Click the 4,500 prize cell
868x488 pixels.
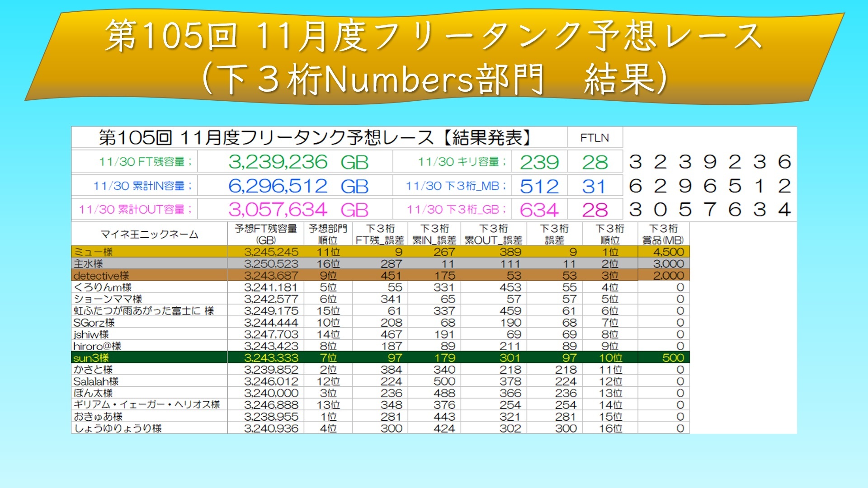pos(668,252)
